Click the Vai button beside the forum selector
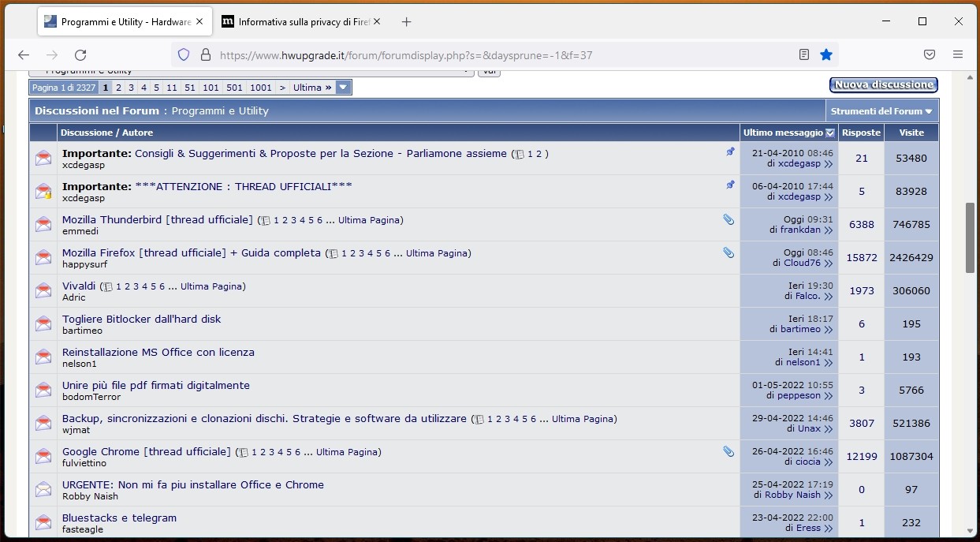The height and width of the screenshot is (542, 980). click(x=489, y=72)
